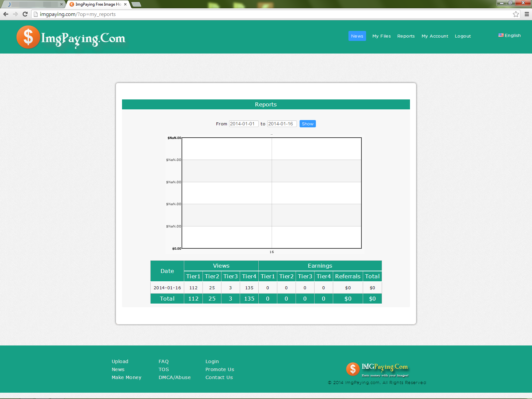Click the ImgPaying.Com dollar logo in the header
This screenshot has width=532, height=399.
(71, 37)
